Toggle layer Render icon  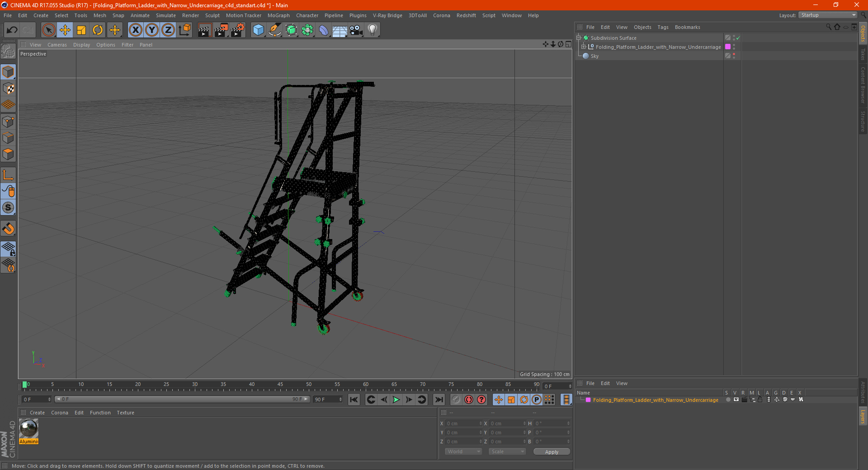pos(744,399)
